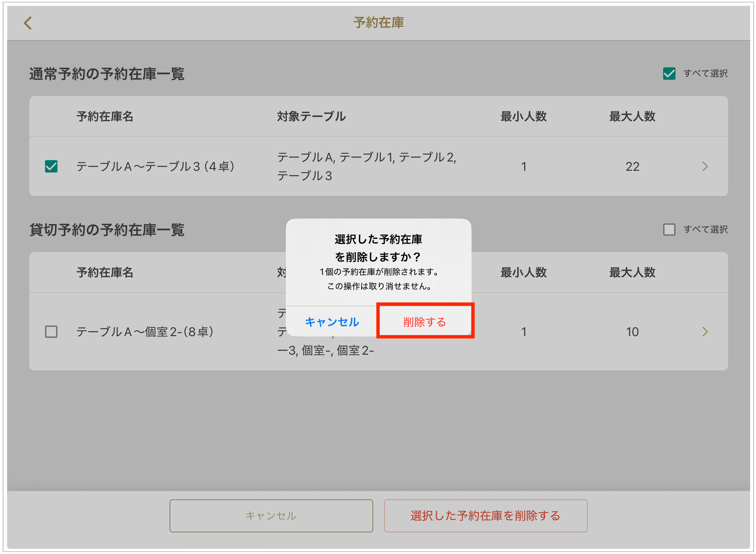This screenshot has width=756, height=554.
Task: Click the back arrow in header
Action: click(28, 23)
